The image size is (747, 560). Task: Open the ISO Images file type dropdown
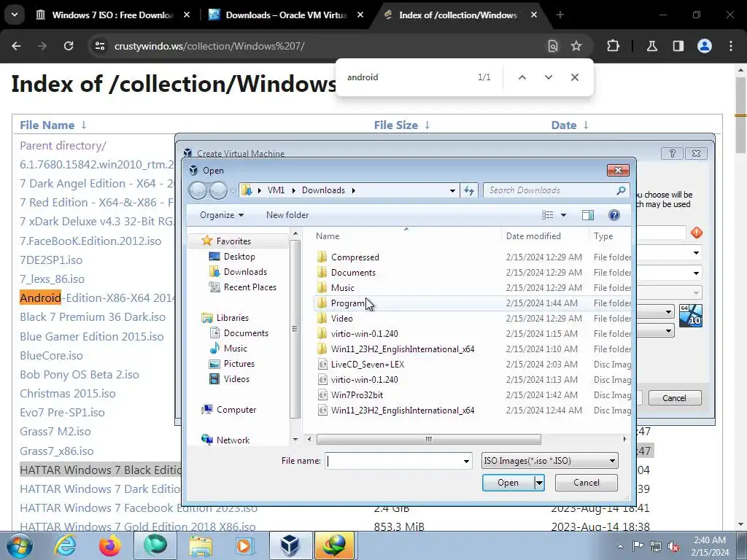point(550,461)
